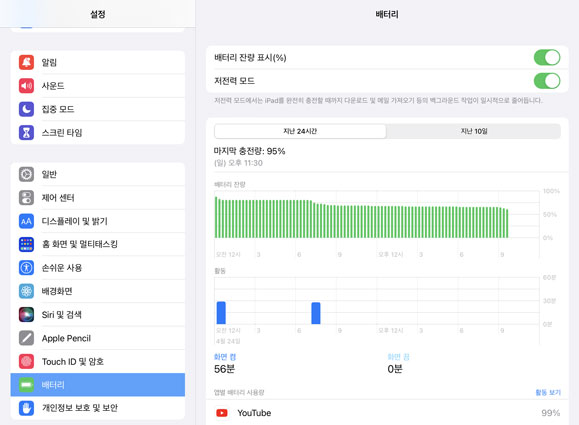Open Siri 및 검색 settings row
Image resolution: width=579 pixels, height=425 pixels.
[98, 315]
